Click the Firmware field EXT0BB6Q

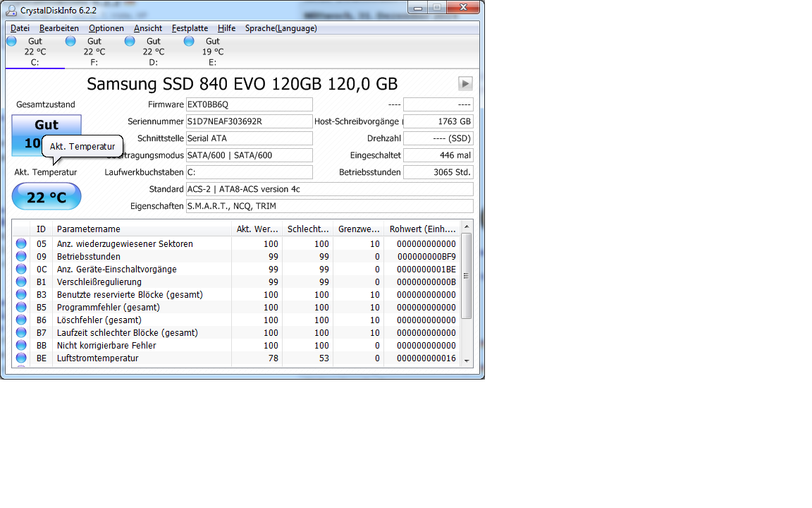[249, 104]
